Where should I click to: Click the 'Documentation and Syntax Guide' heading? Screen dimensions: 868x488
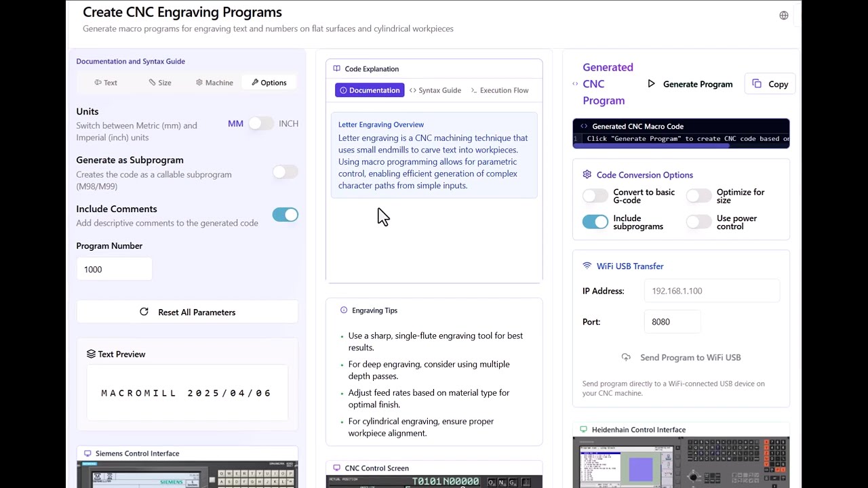coord(131,61)
